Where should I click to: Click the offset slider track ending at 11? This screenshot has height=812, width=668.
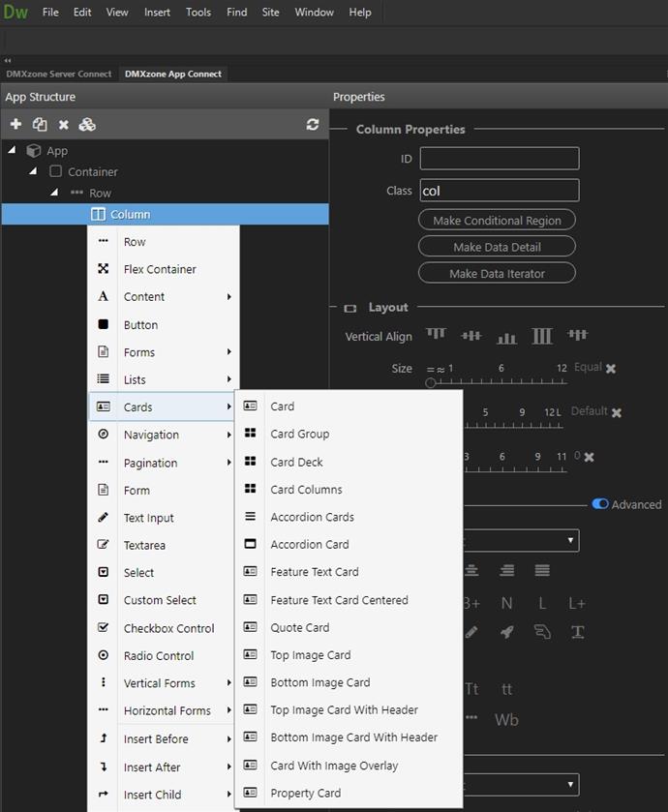(x=515, y=469)
